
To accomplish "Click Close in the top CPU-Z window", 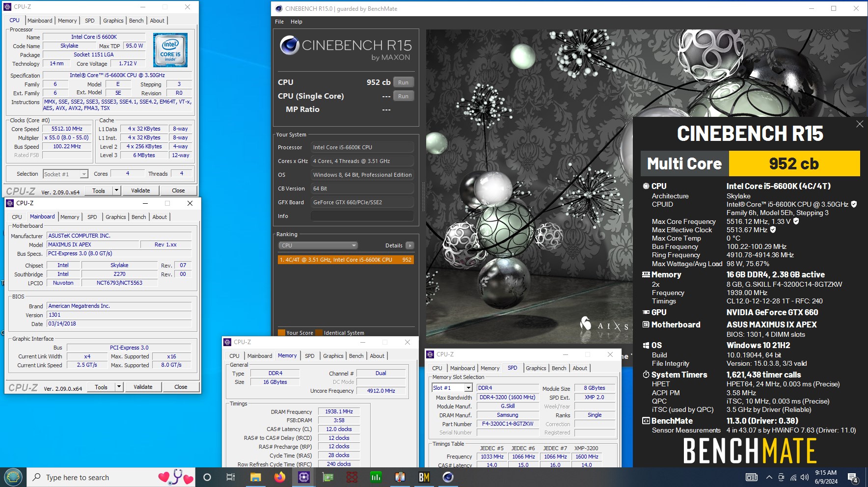I will tap(178, 190).
